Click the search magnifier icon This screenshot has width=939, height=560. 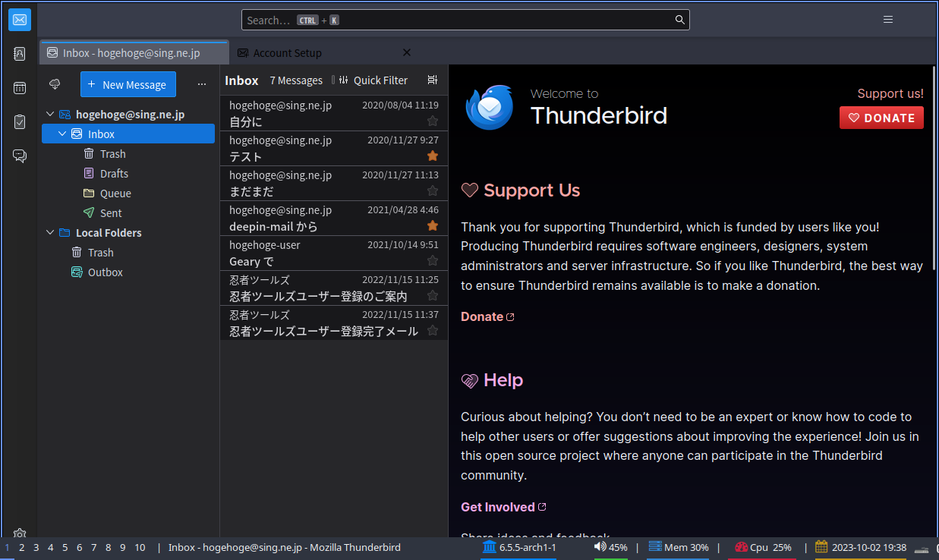pos(680,20)
